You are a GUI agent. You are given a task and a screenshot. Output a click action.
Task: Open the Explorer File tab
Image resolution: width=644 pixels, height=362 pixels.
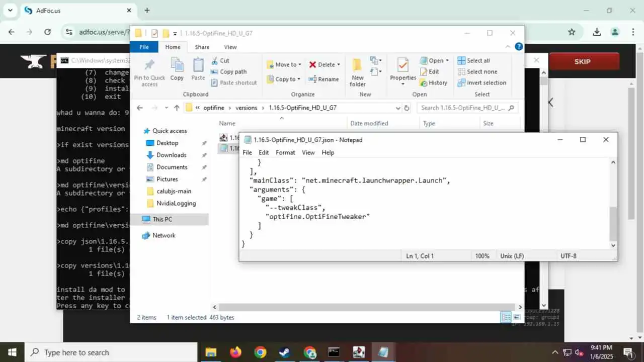[x=144, y=47]
